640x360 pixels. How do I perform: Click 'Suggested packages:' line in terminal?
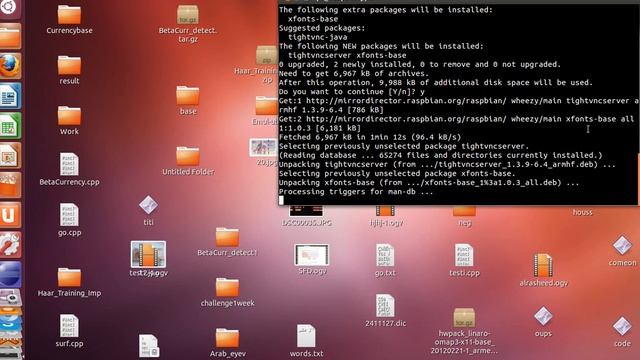pos(322,28)
